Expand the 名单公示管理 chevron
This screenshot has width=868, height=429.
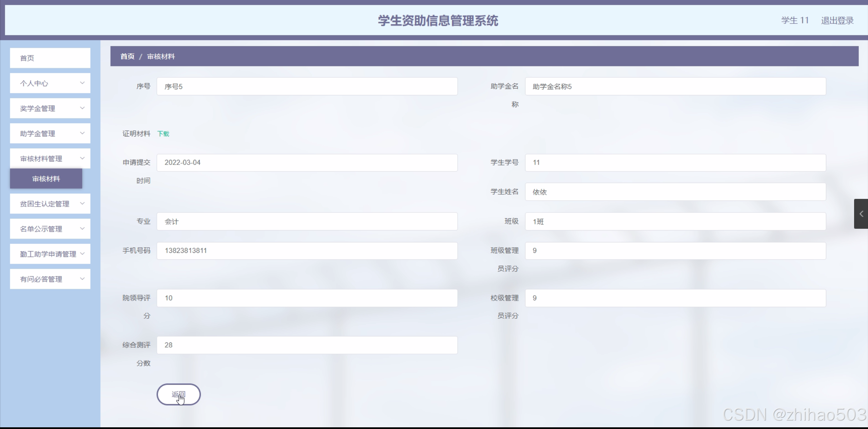(82, 228)
